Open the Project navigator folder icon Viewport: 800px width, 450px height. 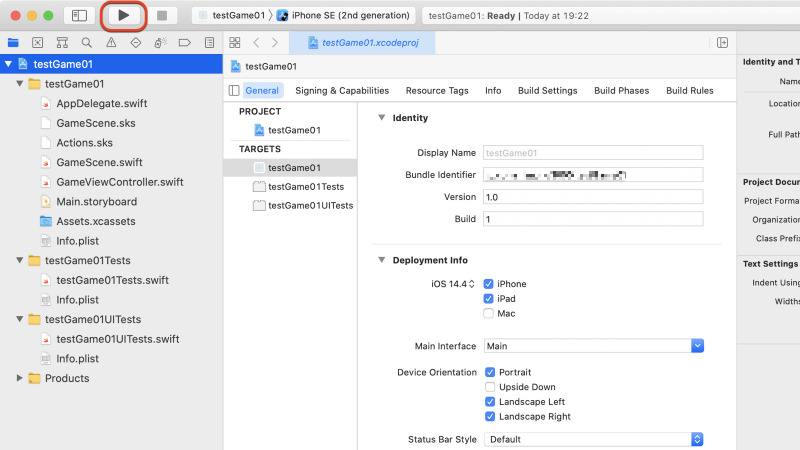click(13, 43)
